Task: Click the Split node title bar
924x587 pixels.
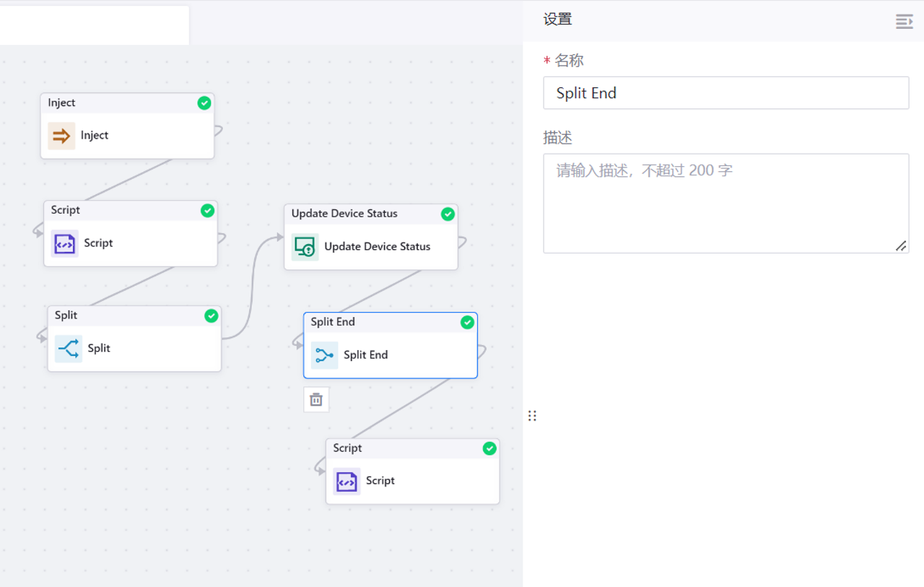Action: pos(123,316)
